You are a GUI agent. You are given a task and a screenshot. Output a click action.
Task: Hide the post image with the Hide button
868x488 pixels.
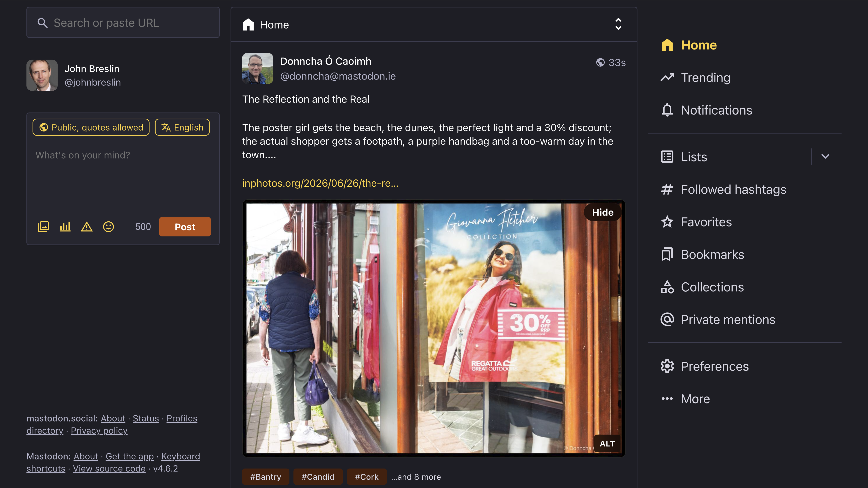(603, 212)
